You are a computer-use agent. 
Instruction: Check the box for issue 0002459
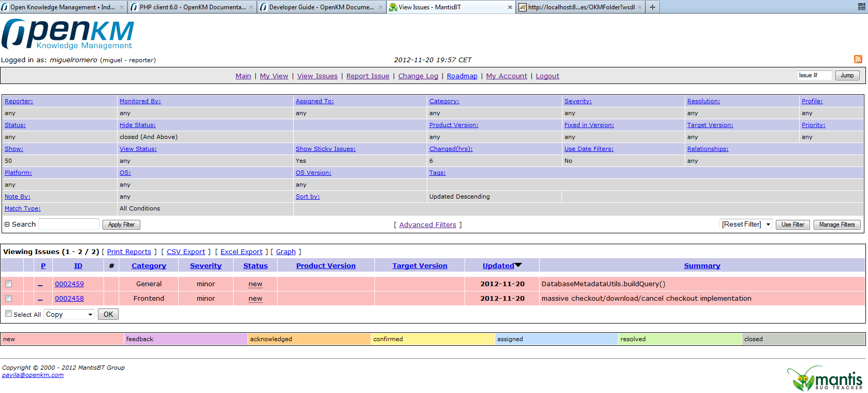tap(8, 284)
